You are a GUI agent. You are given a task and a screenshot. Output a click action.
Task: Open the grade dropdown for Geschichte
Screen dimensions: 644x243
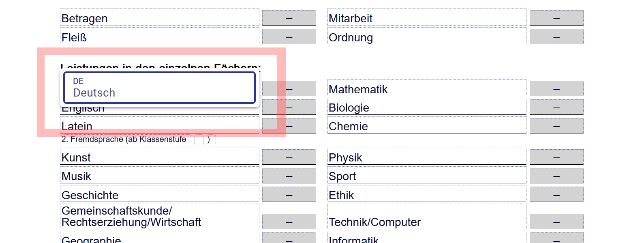[x=289, y=195]
